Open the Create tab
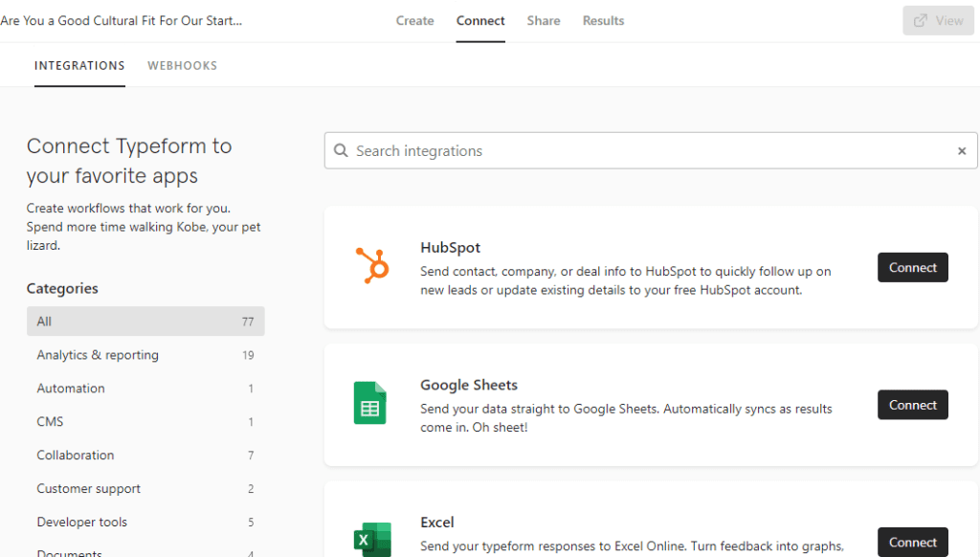 [415, 21]
